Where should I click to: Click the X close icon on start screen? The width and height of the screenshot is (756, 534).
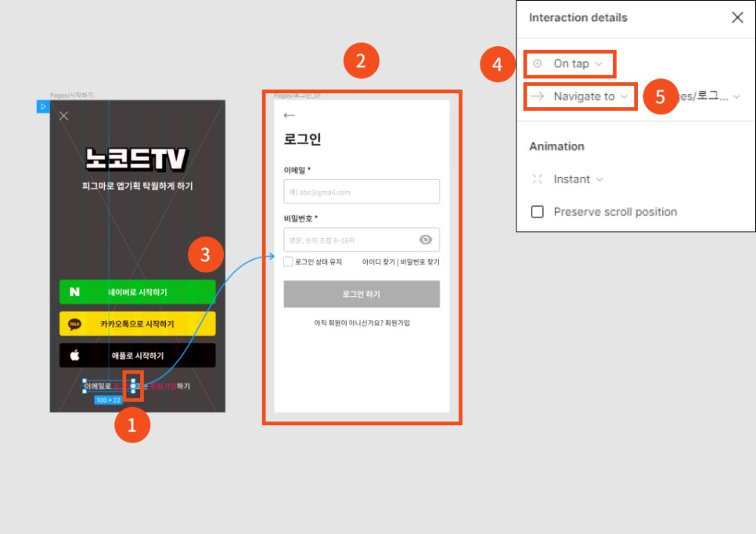pos(63,116)
